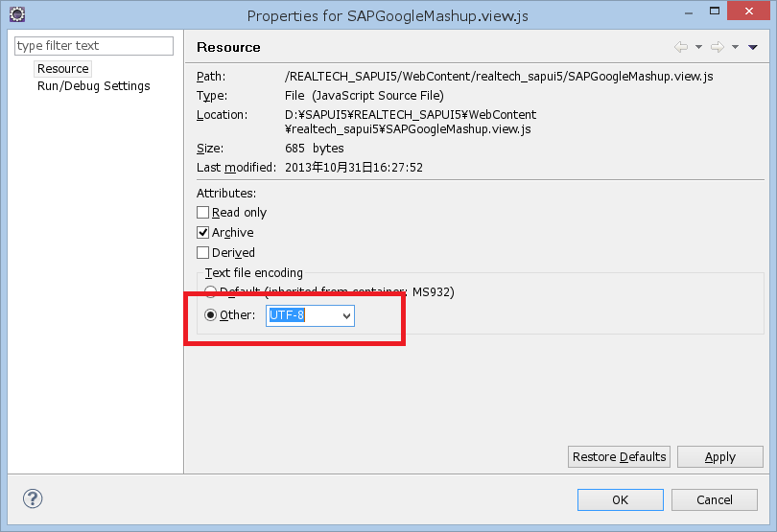Open the UTF-8 encoding dropdown
The image size is (777, 532).
pyautogui.click(x=346, y=315)
